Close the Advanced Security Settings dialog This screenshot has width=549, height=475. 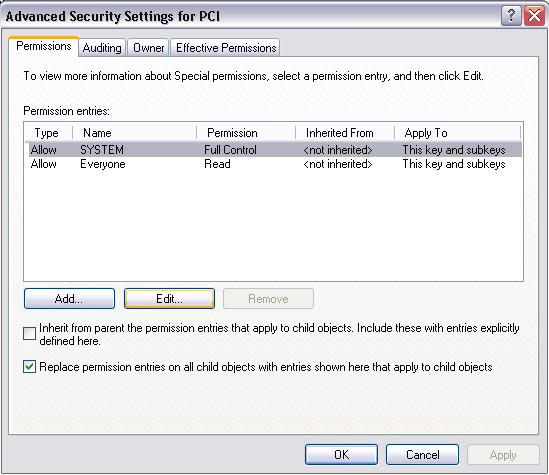534,16
